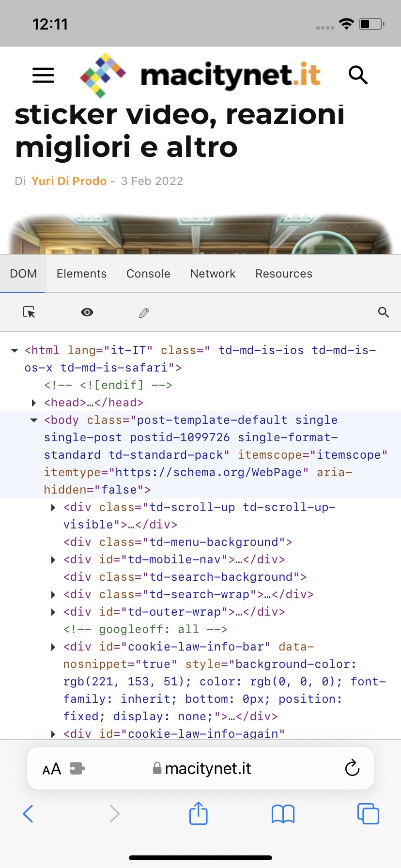Viewport: 401px width, 868px height.
Task: Open the hamburger menu on macitynet
Action: click(x=43, y=75)
